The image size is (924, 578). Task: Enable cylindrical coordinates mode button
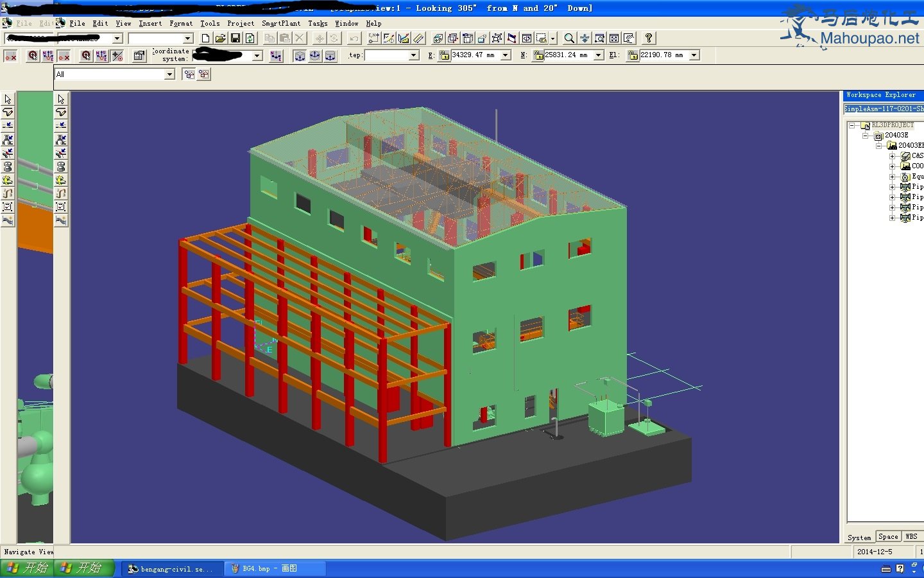pos(330,56)
